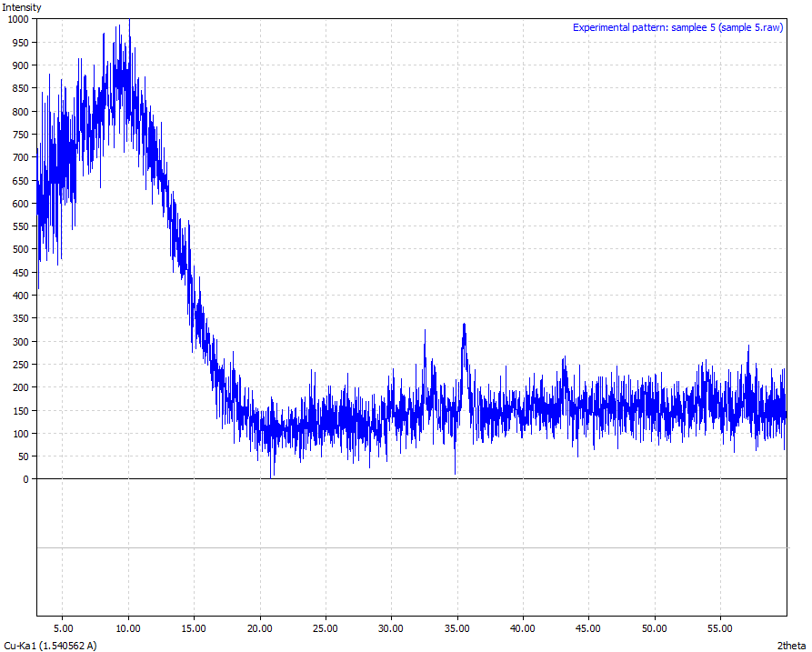Click the 55.00 x-axis tick label
The image size is (812, 652).
point(719,628)
